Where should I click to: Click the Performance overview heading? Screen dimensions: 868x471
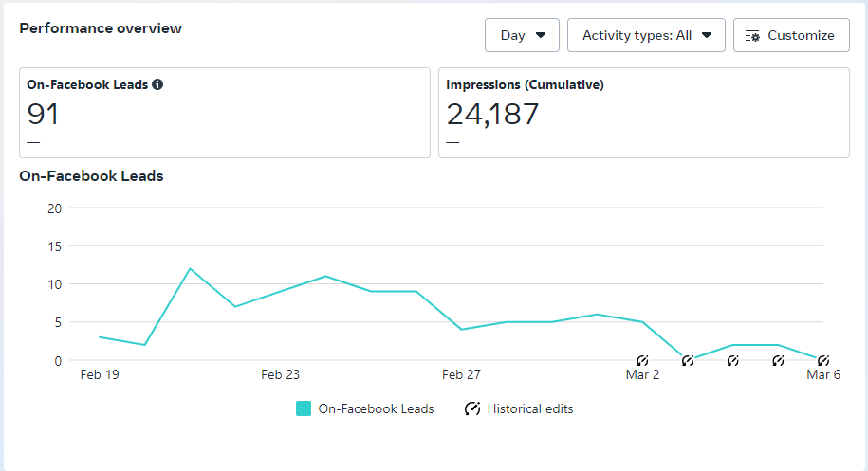[101, 28]
